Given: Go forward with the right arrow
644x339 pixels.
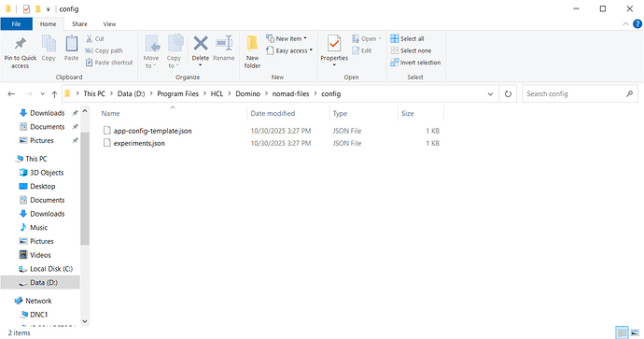Looking at the screenshot, I should 29,94.
